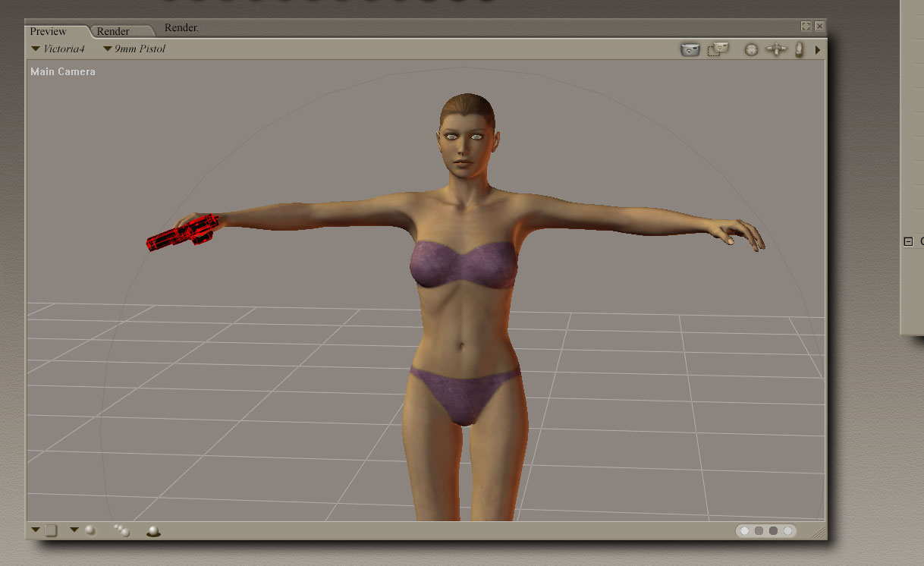Select the first color dot in bottom-right
The width and height of the screenshot is (924, 566).
click(x=745, y=531)
